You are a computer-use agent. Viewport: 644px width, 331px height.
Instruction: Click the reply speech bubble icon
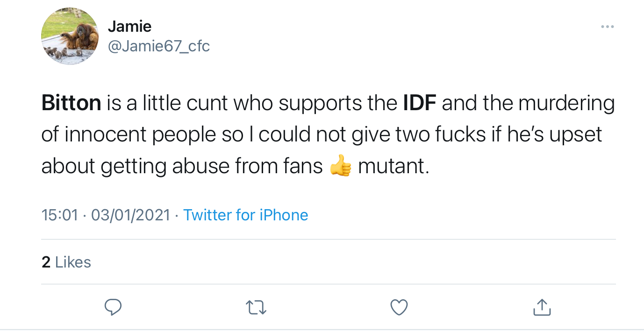pyautogui.click(x=113, y=307)
